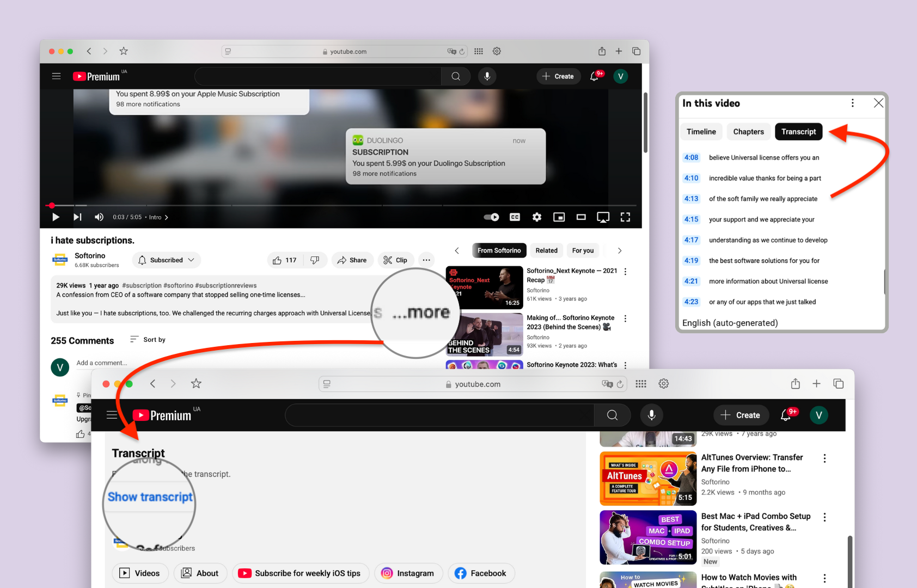Viewport: 917px width, 588px height.
Task: Click the Add a comment field
Action: (102, 363)
